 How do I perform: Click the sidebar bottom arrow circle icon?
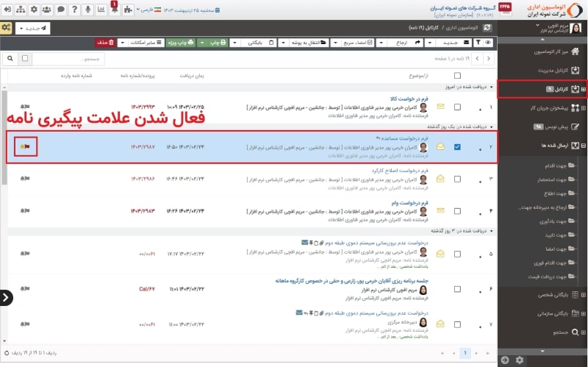coord(505,360)
